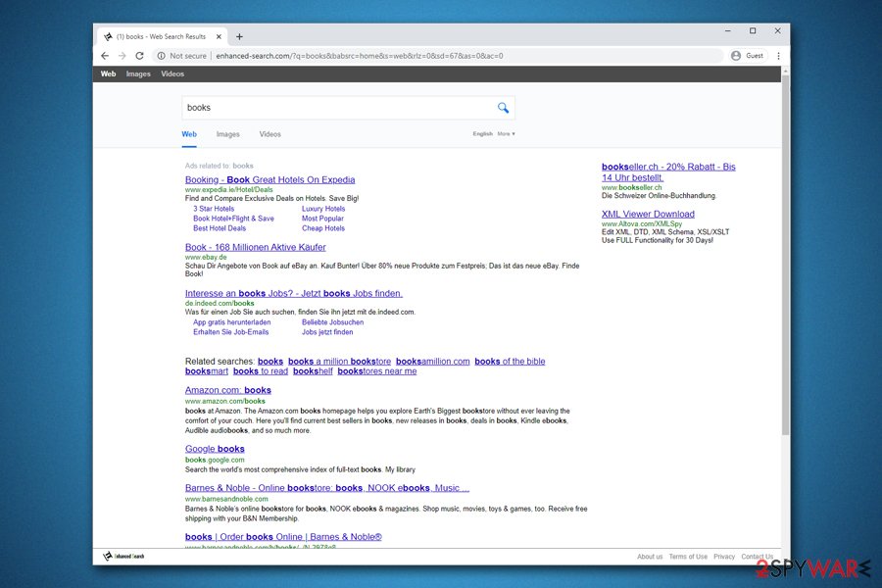Open the Chrome three-dot menu

tap(778, 56)
